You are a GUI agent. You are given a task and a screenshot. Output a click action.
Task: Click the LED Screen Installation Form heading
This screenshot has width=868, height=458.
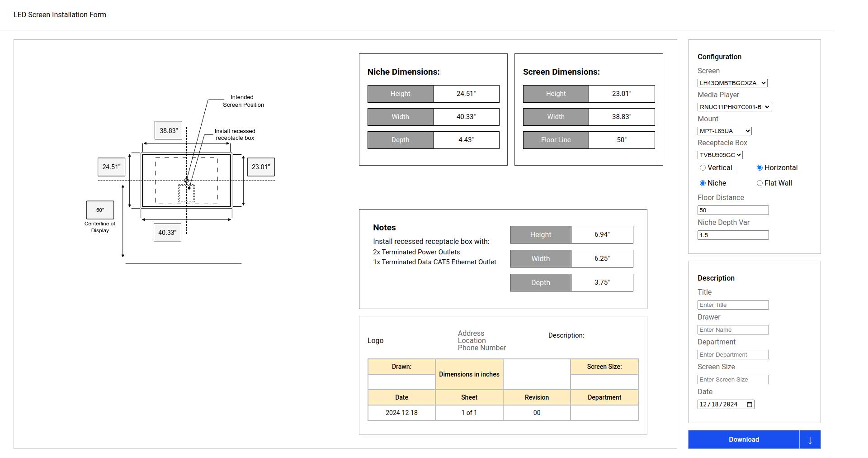point(60,15)
